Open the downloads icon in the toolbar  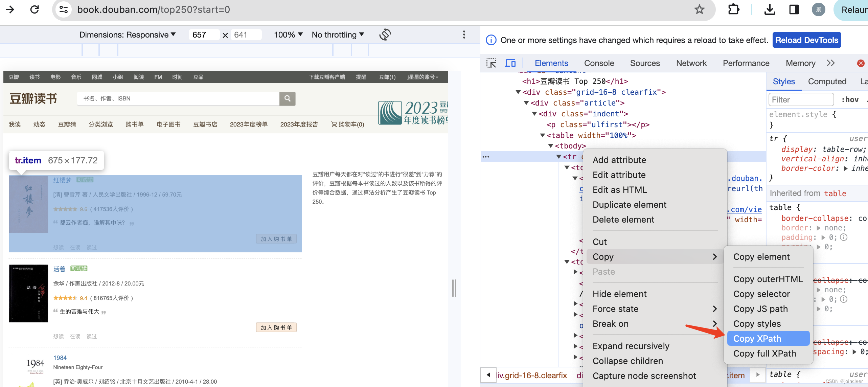point(770,9)
